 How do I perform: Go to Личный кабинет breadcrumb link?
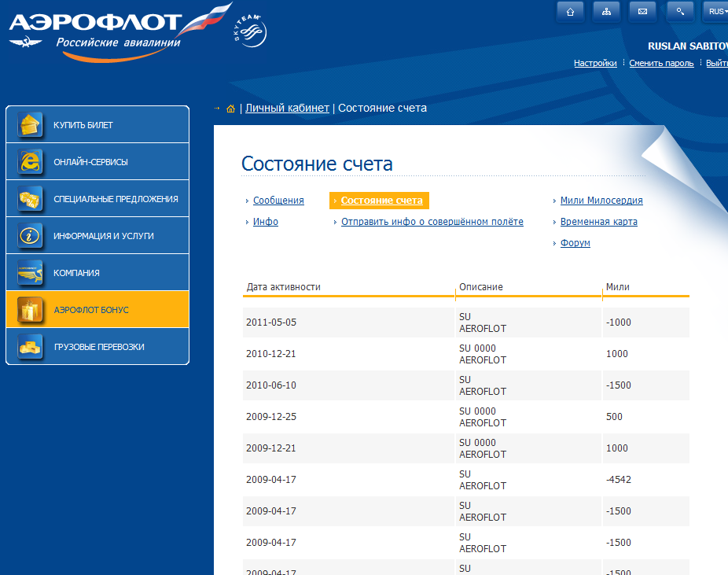(x=288, y=109)
